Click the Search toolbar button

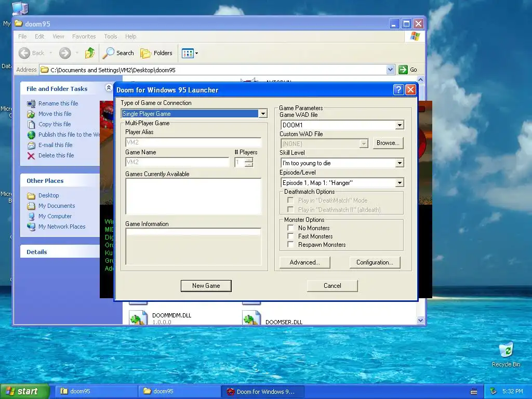[118, 53]
